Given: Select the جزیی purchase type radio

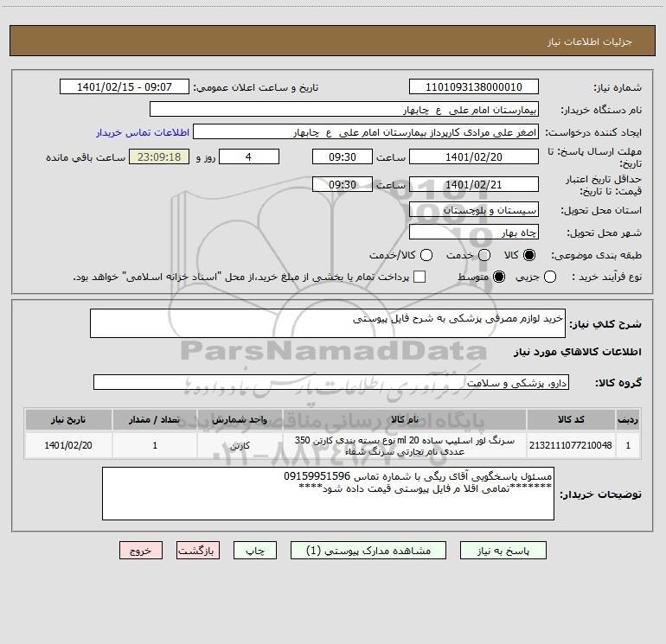Looking at the screenshot, I should tap(549, 277).
